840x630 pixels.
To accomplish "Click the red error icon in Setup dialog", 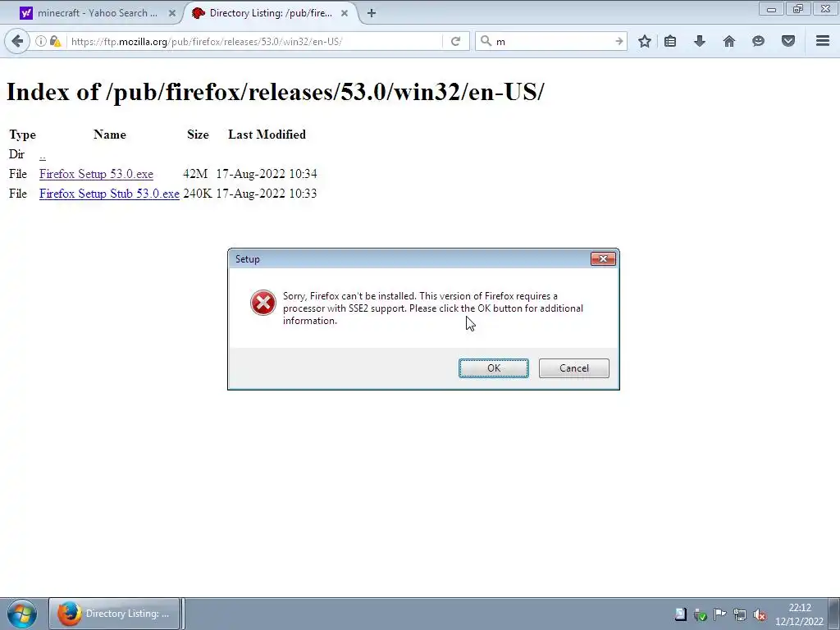I will pos(263,303).
